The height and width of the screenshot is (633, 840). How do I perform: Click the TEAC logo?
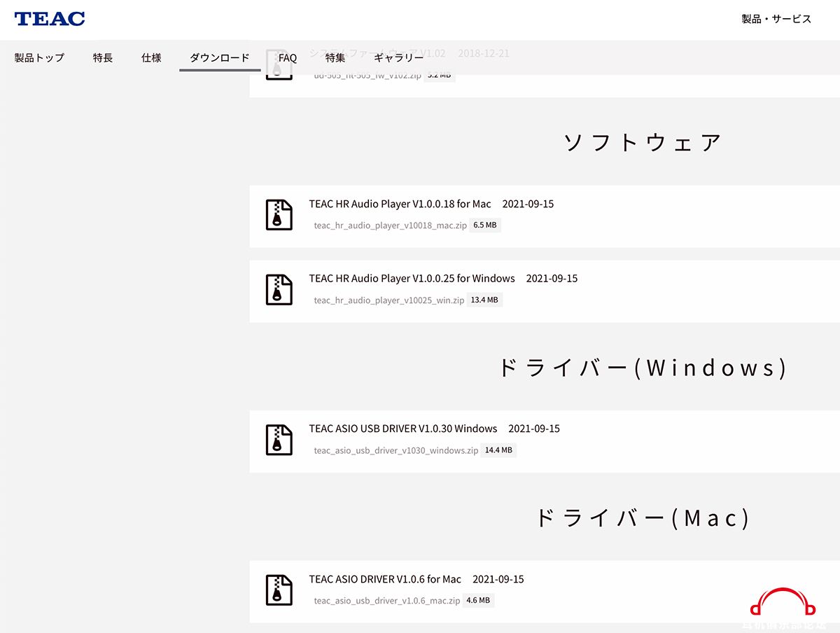point(50,19)
